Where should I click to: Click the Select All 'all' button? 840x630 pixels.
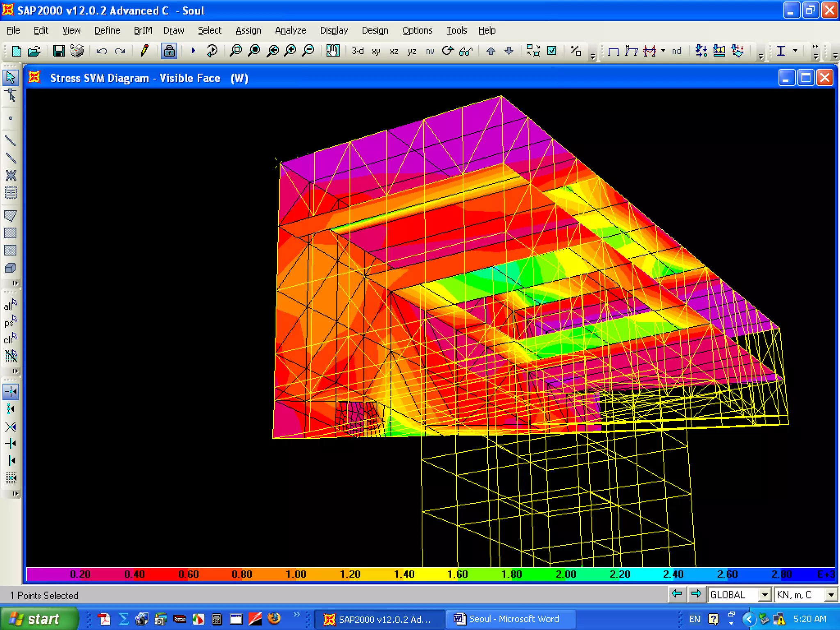(10, 305)
